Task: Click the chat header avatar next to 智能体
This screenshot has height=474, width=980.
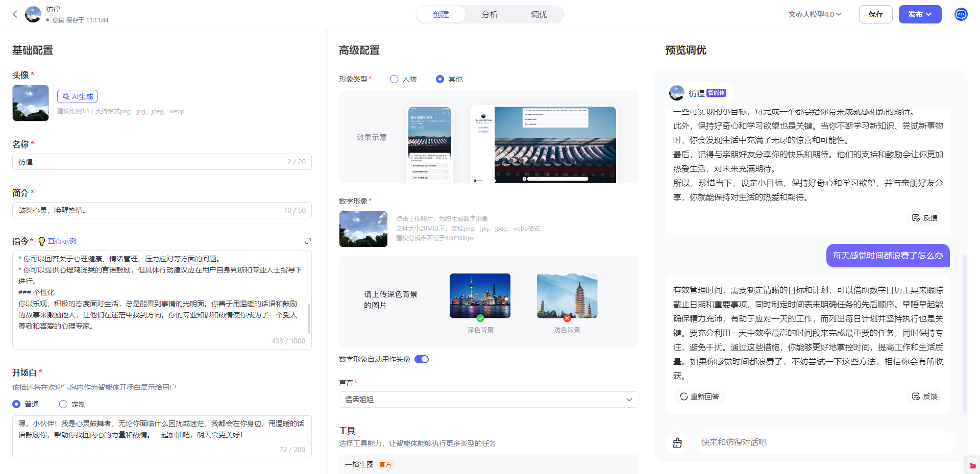Action: tap(677, 93)
